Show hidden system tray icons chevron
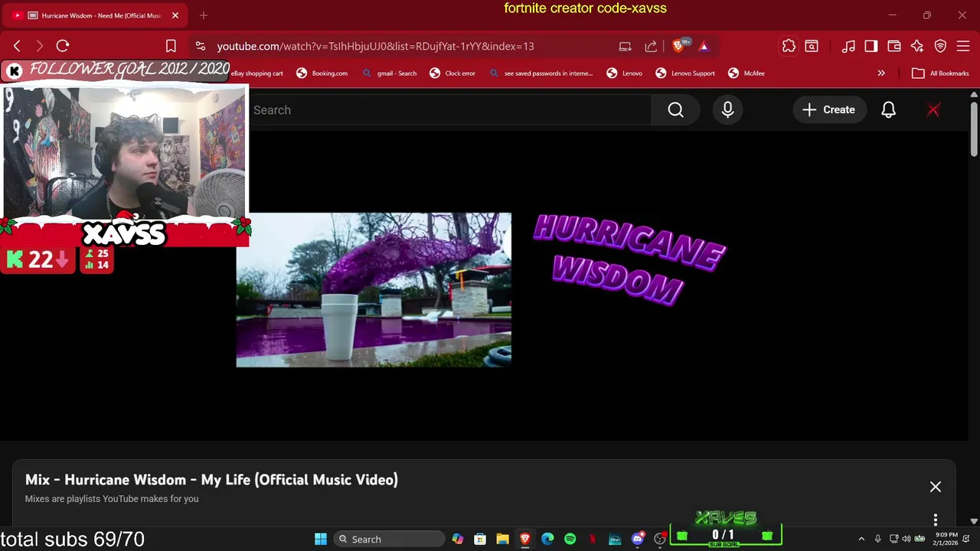 click(x=861, y=540)
